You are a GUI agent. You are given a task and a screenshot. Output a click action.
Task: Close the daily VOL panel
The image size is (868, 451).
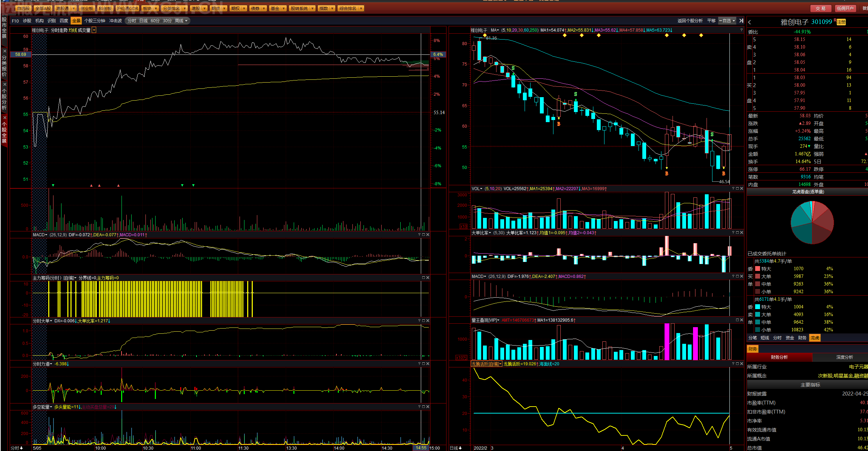[742, 189]
